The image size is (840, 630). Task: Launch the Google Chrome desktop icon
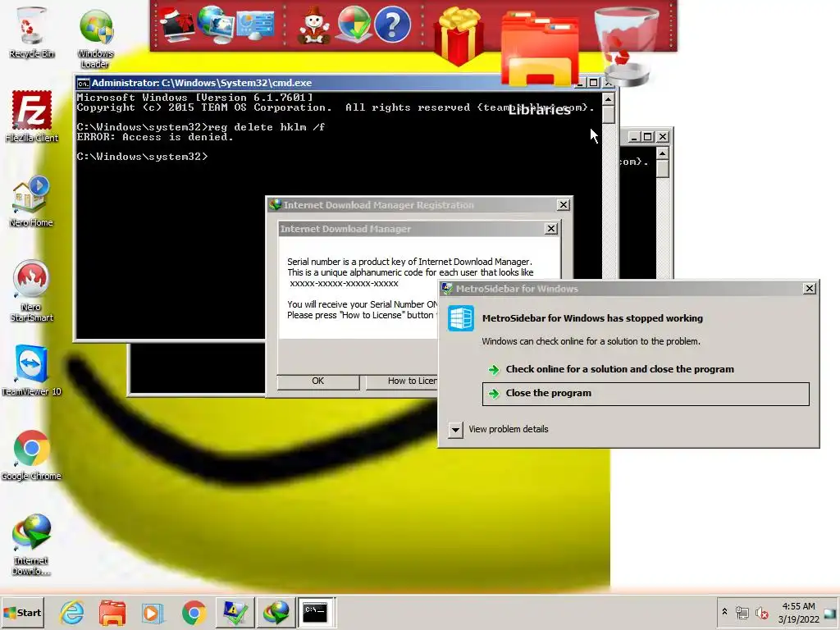pyautogui.click(x=31, y=454)
